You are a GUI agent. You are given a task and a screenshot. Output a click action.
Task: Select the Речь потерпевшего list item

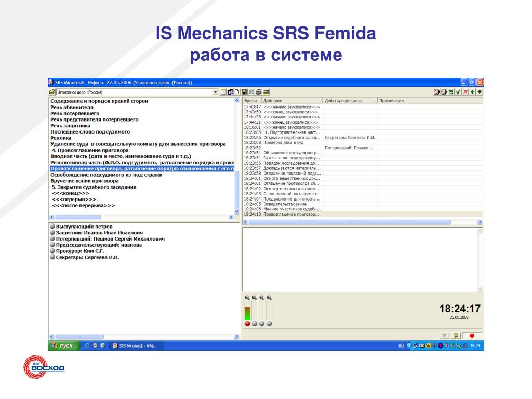(x=75, y=113)
